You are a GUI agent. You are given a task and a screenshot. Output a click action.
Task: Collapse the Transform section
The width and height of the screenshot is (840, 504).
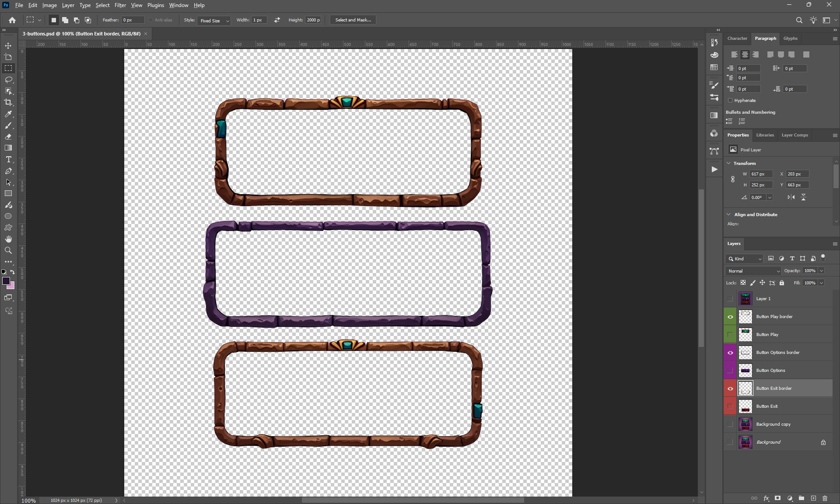729,163
